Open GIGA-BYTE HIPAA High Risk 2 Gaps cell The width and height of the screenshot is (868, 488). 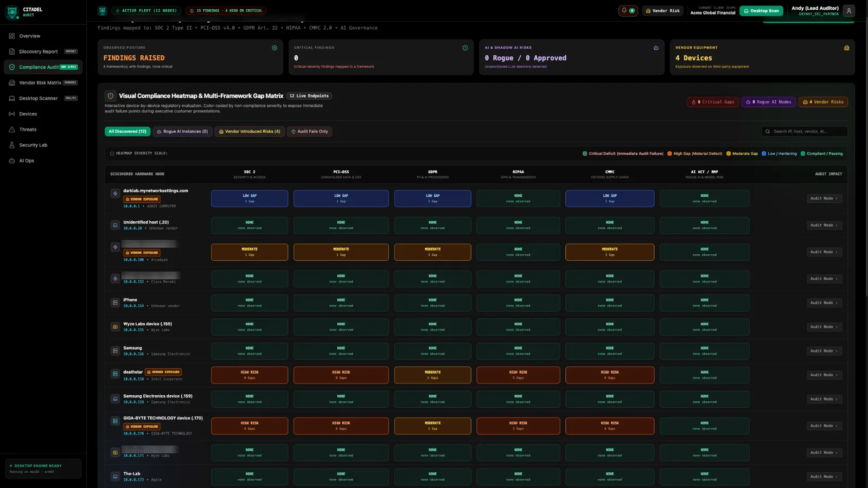[518, 426]
